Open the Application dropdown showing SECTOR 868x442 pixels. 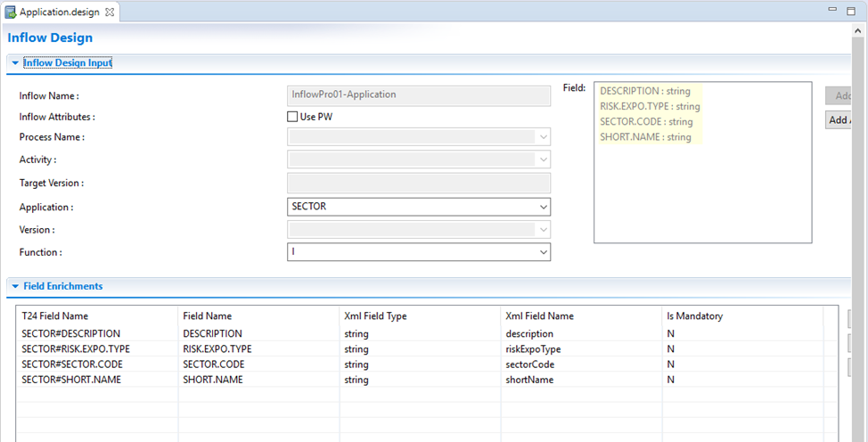pyautogui.click(x=543, y=207)
